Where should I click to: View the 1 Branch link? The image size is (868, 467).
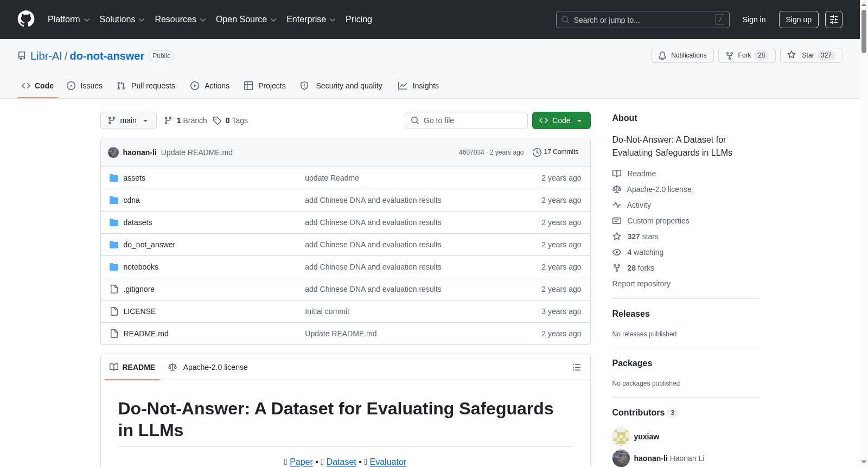tap(186, 120)
